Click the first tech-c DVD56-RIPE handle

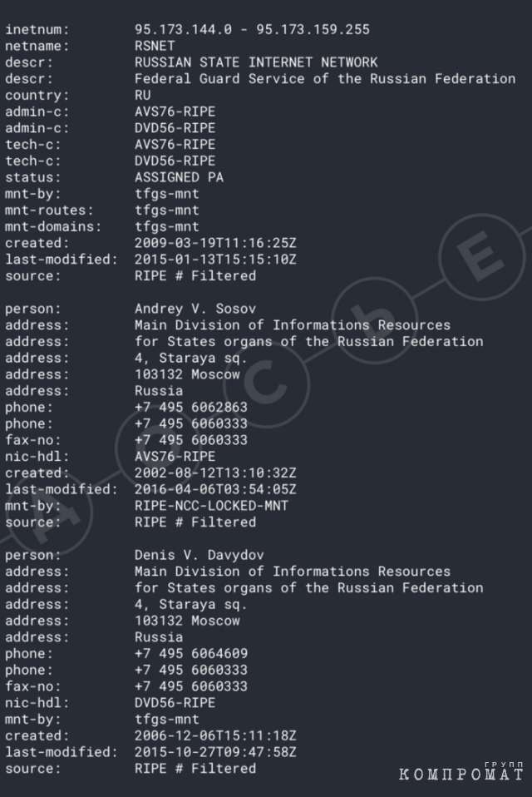(x=175, y=161)
